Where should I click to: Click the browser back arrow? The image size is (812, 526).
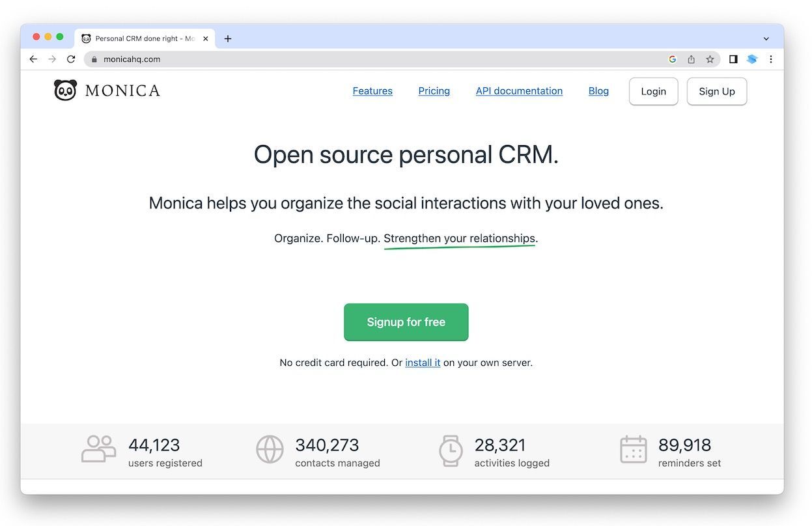coord(33,59)
